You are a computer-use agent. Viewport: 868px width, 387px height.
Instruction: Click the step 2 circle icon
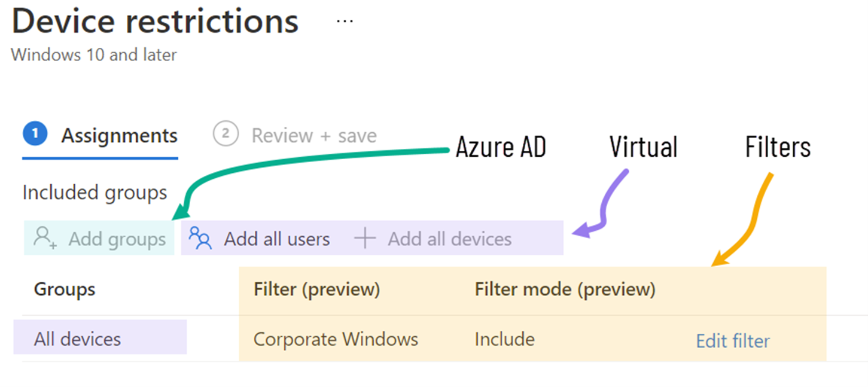[226, 134]
